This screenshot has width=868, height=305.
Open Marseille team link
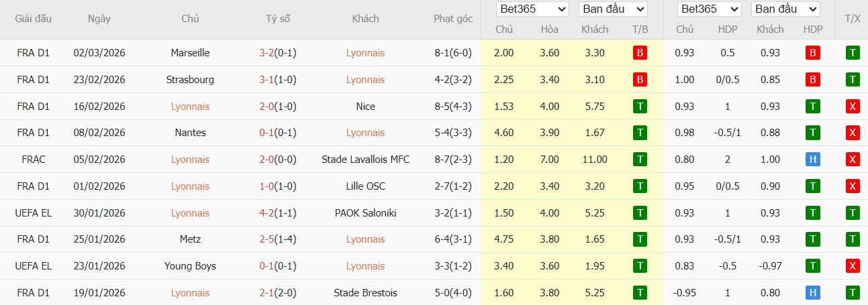(x=190, y=52)
